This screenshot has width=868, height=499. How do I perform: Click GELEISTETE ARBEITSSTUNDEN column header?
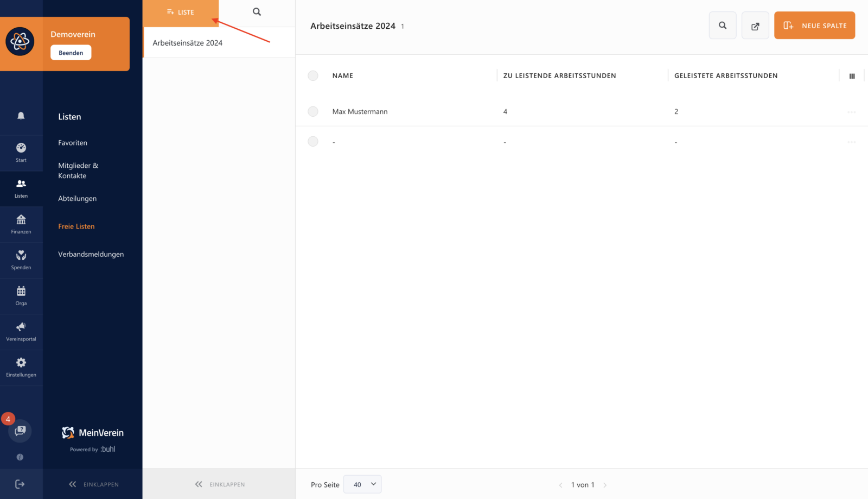pos(726,75)
